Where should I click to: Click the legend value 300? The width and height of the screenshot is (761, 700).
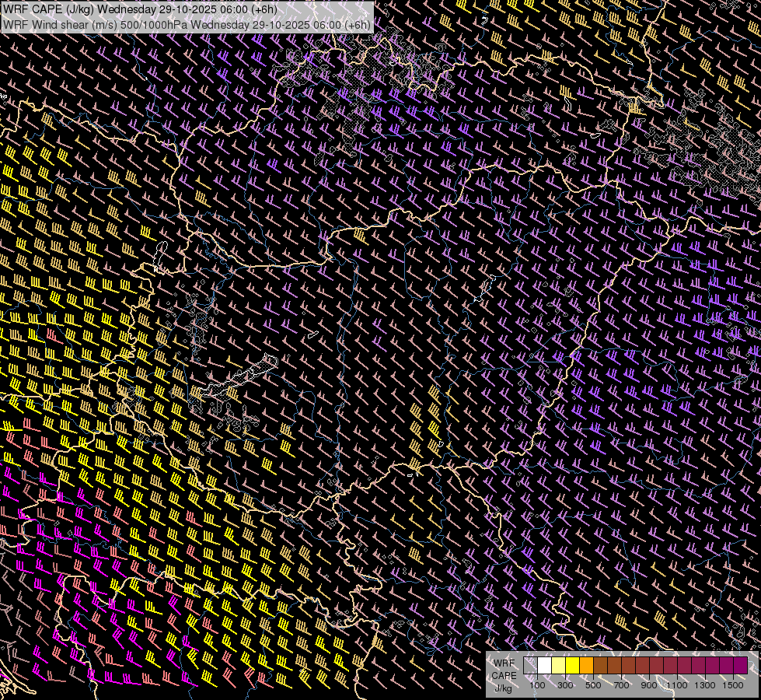click(x=565, y=685)
